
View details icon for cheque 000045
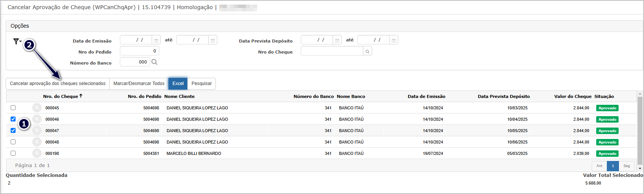coord(37,108)
